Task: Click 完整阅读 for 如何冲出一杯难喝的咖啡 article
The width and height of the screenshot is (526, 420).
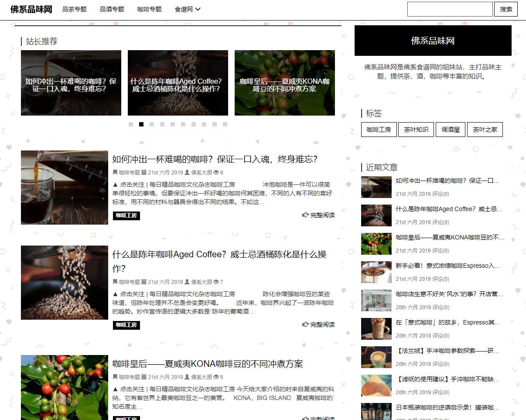Action: coord(319,215)
